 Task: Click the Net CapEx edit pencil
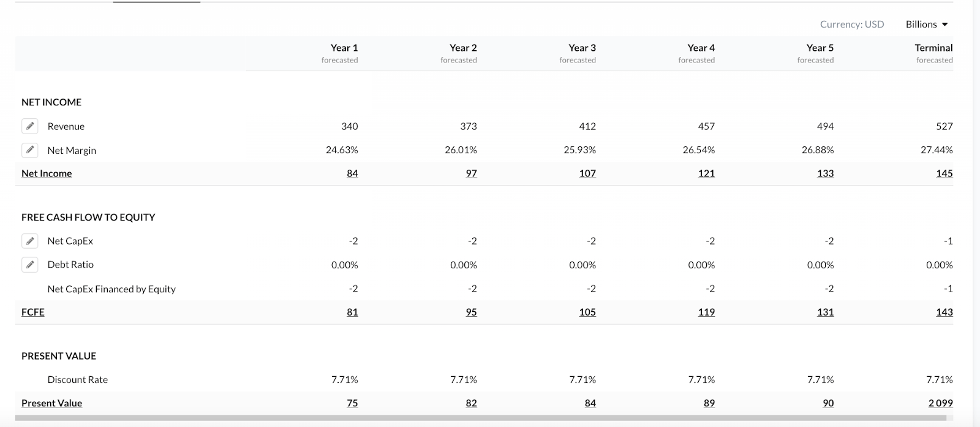(x=30, y=241)
